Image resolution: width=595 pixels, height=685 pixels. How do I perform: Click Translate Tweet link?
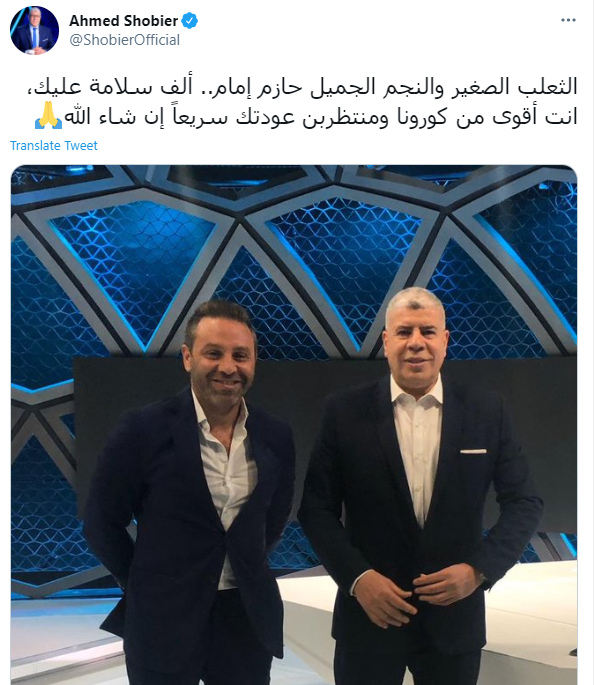pos(54,145)
